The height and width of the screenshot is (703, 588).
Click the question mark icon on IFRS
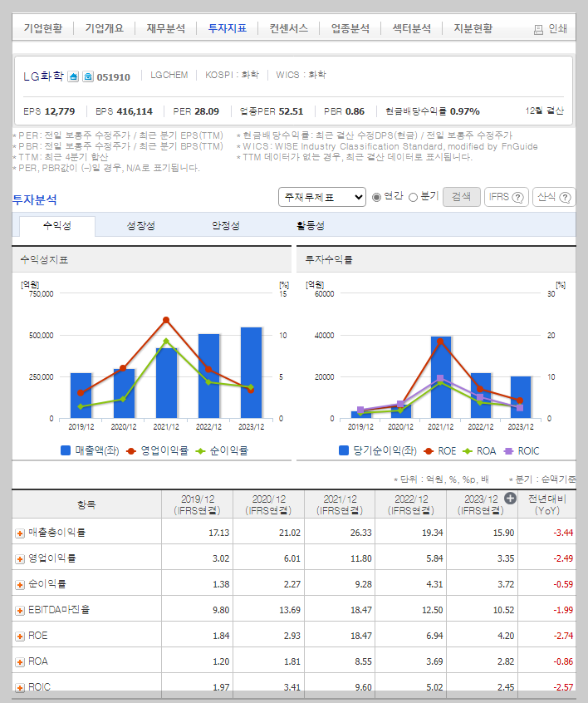[517, 197]
